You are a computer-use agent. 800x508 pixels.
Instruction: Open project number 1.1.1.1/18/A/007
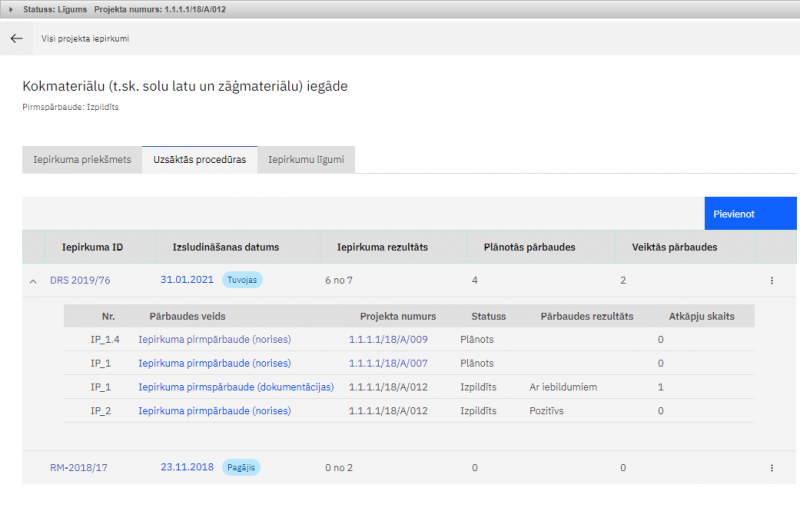tap(388, 363)
